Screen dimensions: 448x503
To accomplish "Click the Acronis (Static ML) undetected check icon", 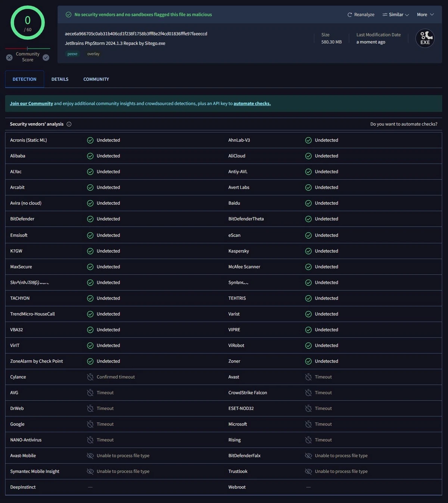I will (x=90, y=140).
